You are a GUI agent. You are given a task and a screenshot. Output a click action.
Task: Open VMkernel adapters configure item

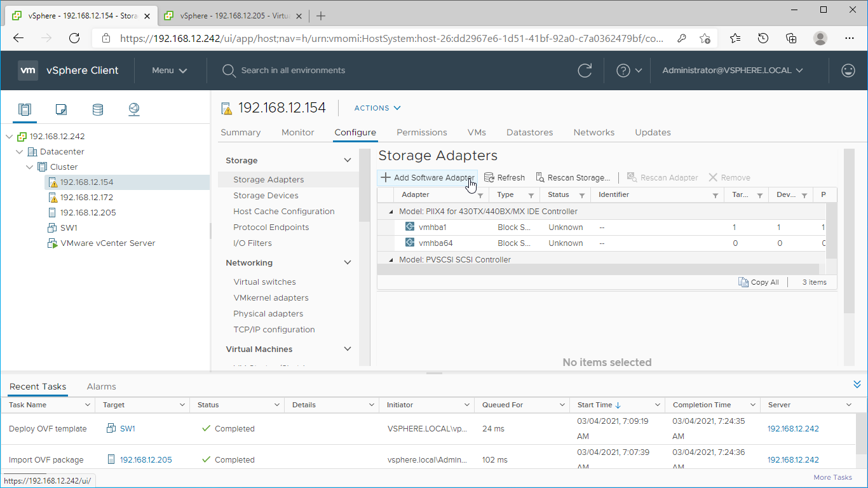pyautogui.click(x=271, y=298)
